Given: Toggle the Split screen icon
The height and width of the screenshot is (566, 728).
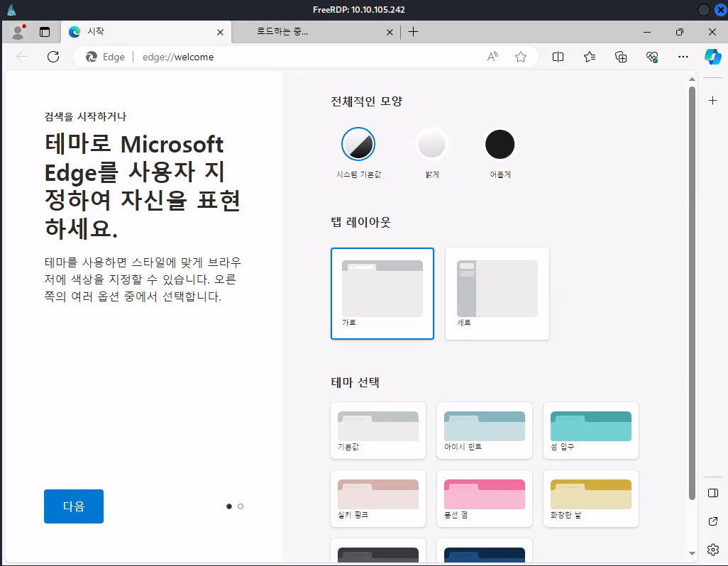Looking at the screenshot, I should point(558,57).
